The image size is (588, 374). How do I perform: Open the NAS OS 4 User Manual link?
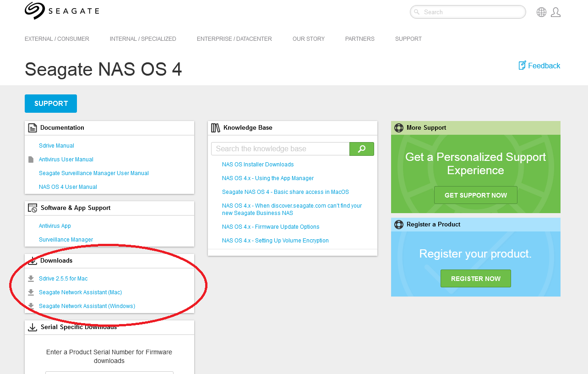[68, 187]
